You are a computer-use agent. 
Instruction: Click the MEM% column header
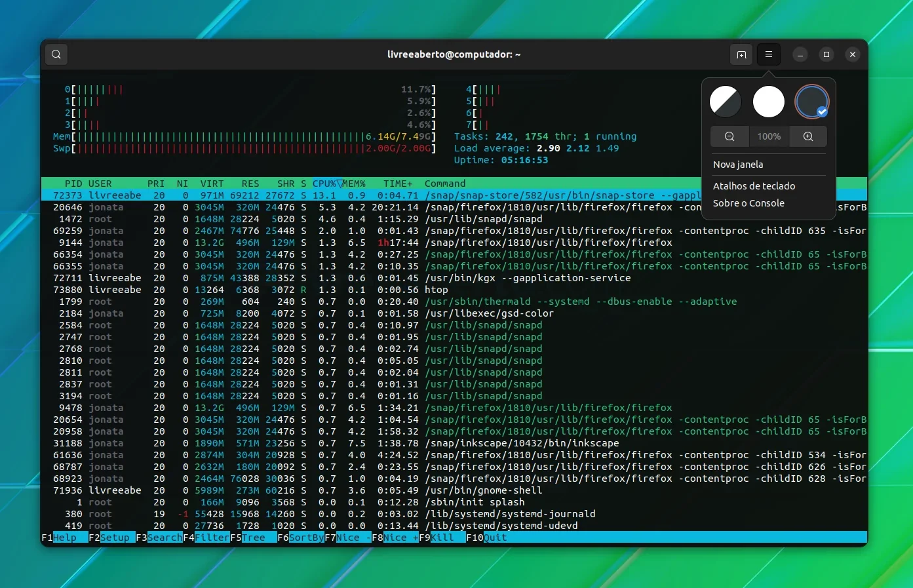(354, 184)
